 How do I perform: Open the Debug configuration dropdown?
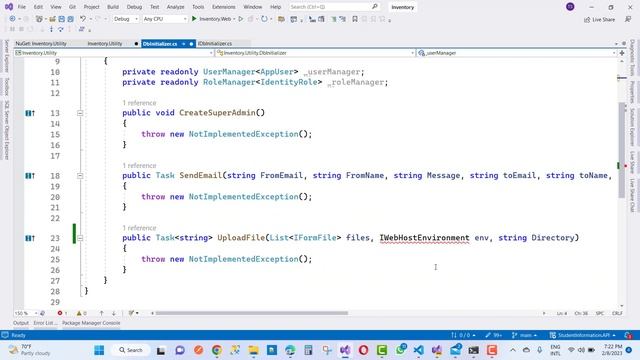point(125,19)
